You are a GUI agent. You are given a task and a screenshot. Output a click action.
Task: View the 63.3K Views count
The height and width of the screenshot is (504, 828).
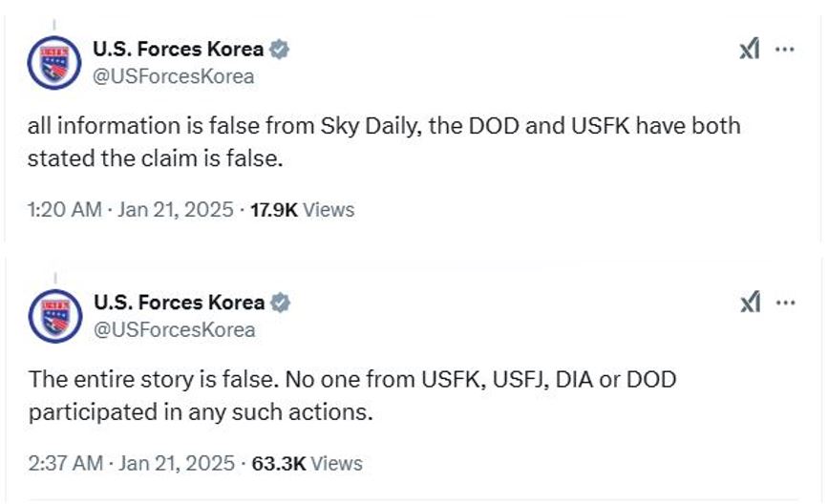point(307,464)
